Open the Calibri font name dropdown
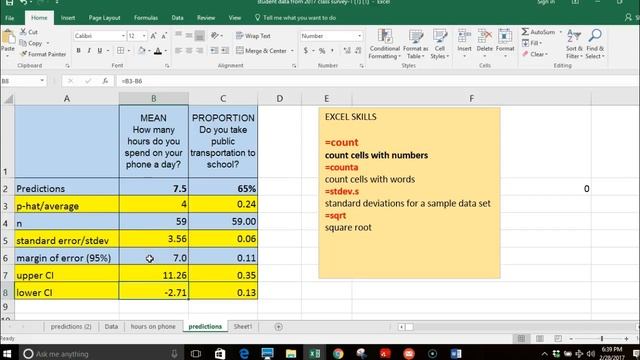The image size is (640, 360). pos(123,36)
